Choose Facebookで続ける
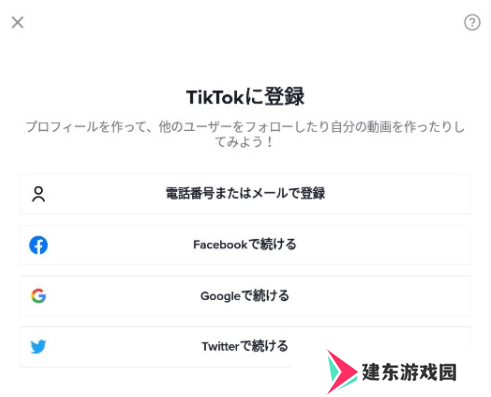 point(245,245)
